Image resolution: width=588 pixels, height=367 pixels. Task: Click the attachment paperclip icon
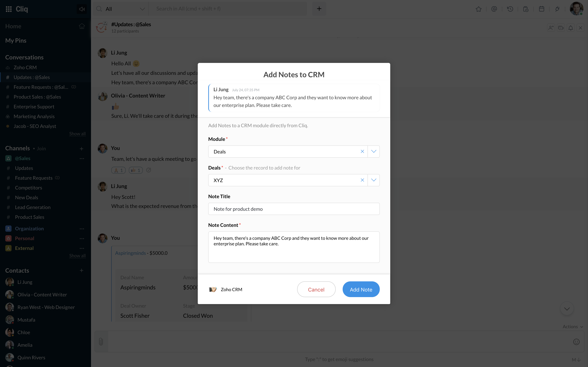(101, 342)
